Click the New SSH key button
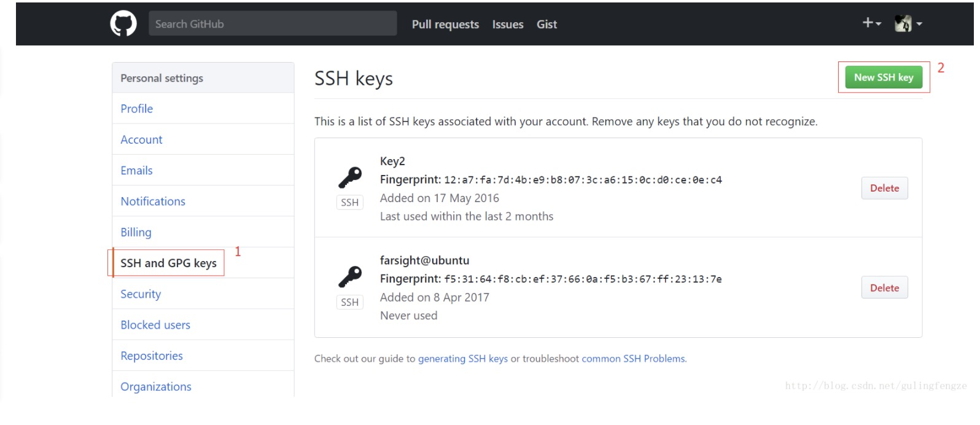Image resolution: width=980 pixels, height=425 pixels. (884, 77)
